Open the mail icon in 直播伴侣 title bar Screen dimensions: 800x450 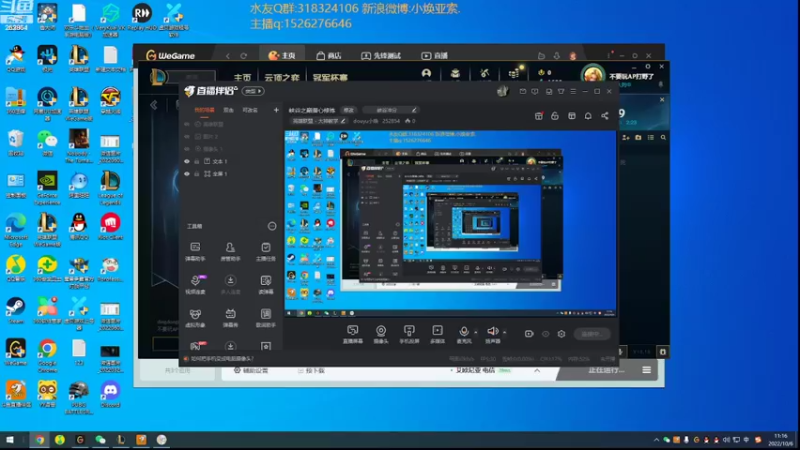tap(522, 92)
